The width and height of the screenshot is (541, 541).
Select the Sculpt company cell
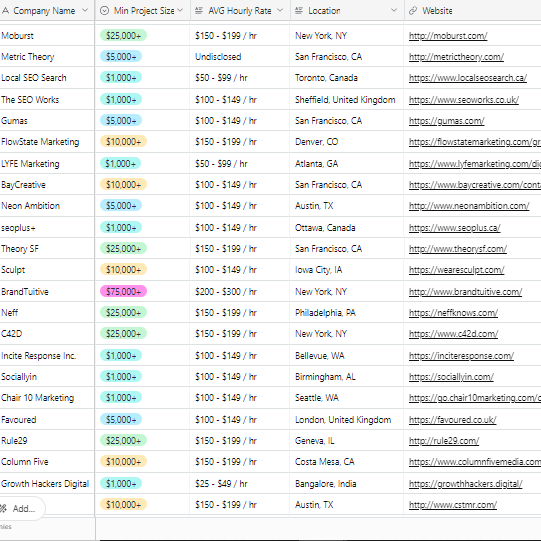pos(47,270)
